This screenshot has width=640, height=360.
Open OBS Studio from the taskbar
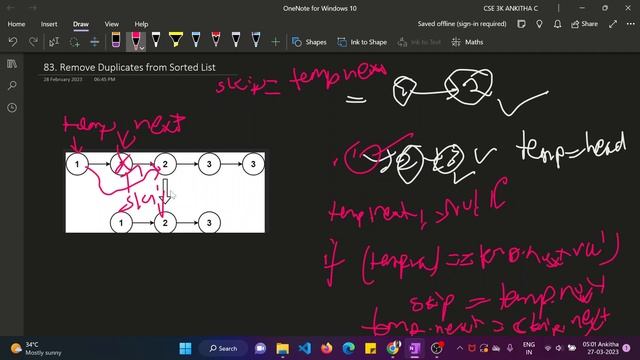[x=437, y=348]
